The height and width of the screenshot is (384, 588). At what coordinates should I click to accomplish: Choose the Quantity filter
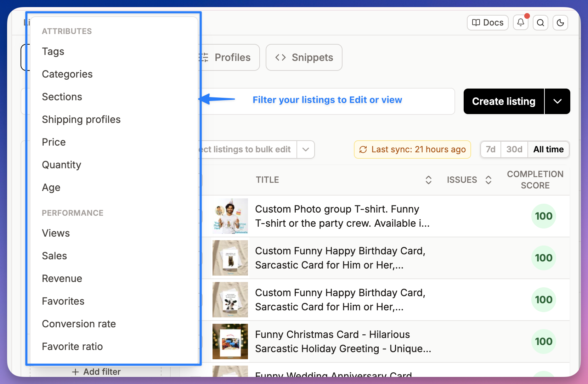pyautogui.click(x=62, y=165)
